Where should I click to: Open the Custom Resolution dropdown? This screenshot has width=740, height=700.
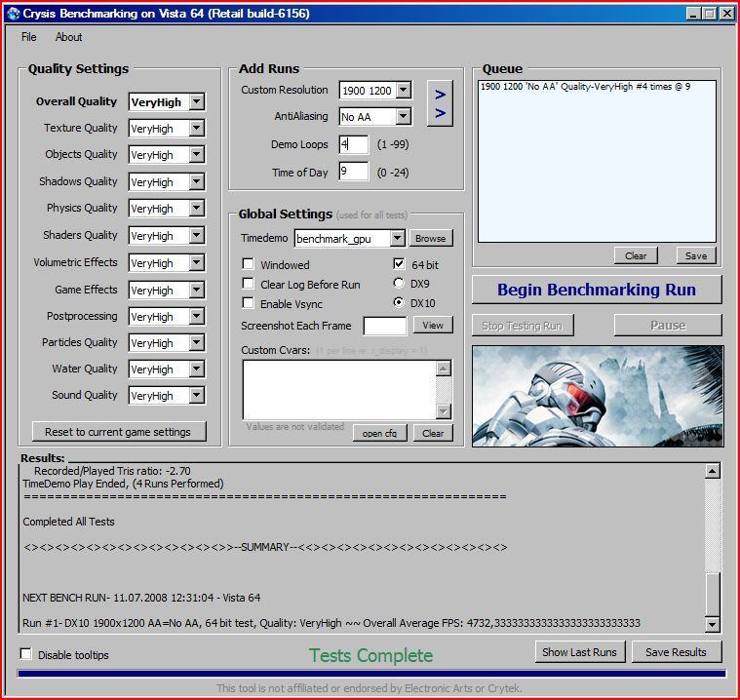(x=404, y=90)
